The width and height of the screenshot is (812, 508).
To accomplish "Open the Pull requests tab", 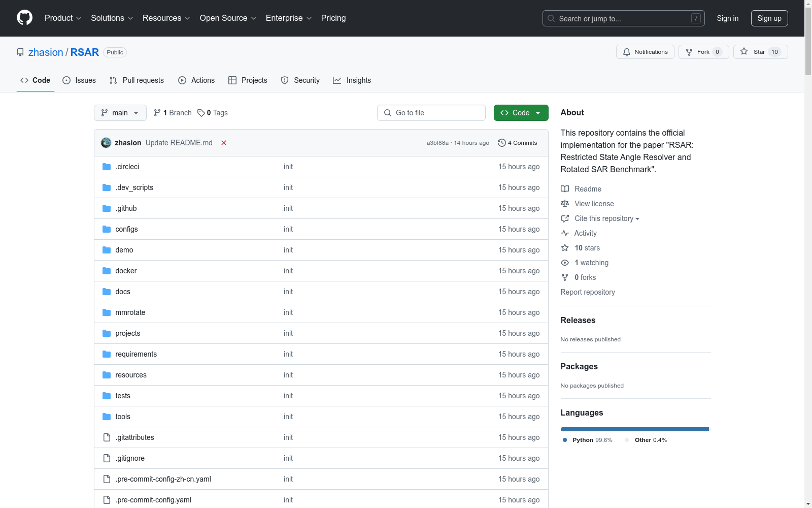I will pos(137,80).
